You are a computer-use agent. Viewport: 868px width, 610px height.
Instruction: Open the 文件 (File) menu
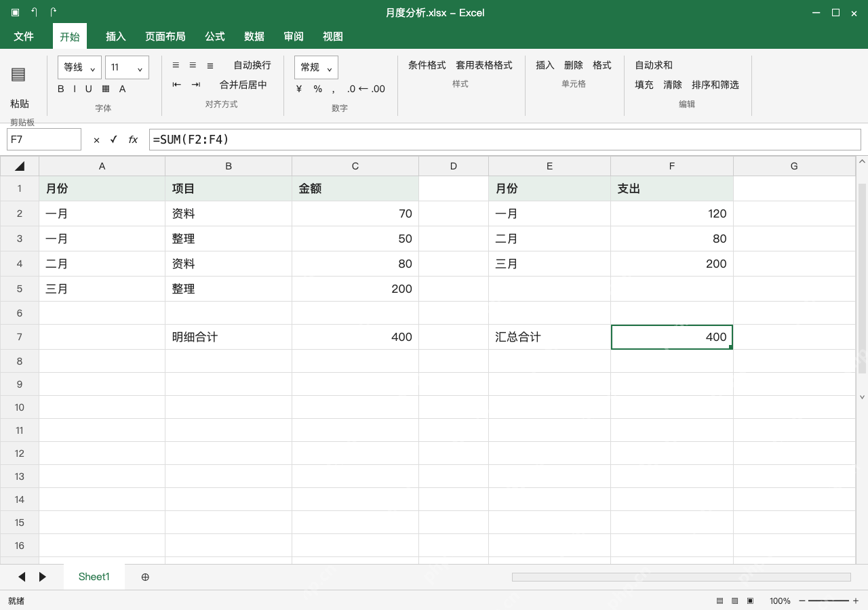click(24, 37)
